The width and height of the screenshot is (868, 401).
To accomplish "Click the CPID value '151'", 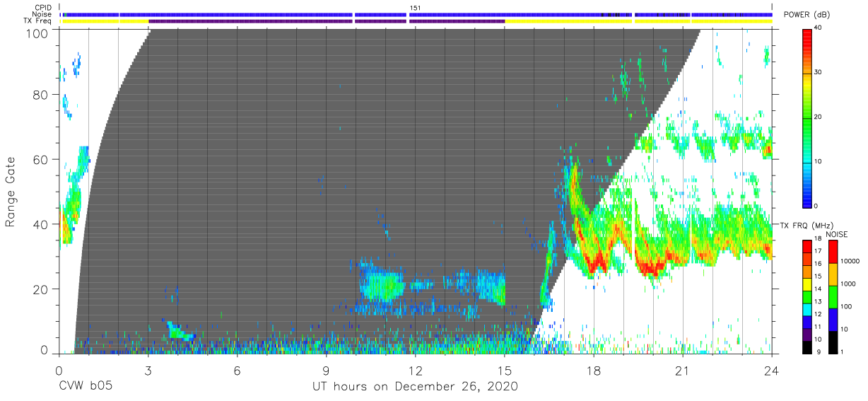I will point(414,8).
